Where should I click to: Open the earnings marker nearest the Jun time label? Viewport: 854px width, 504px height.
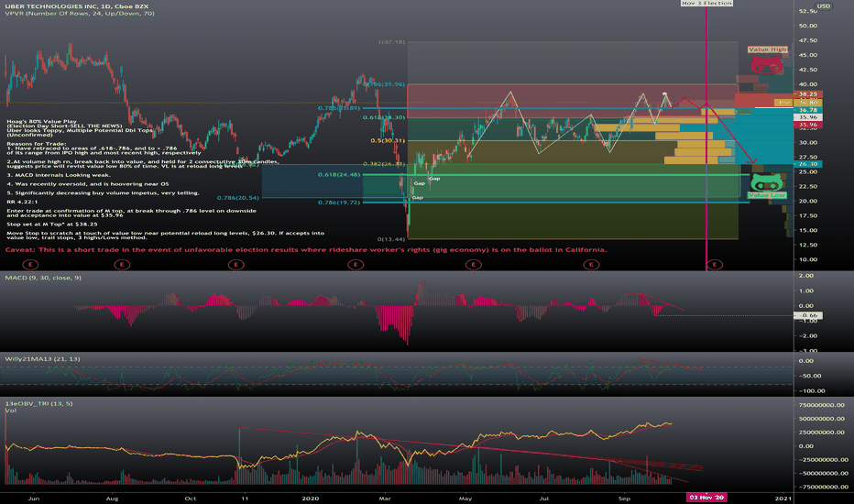click(x=30, y=265)
